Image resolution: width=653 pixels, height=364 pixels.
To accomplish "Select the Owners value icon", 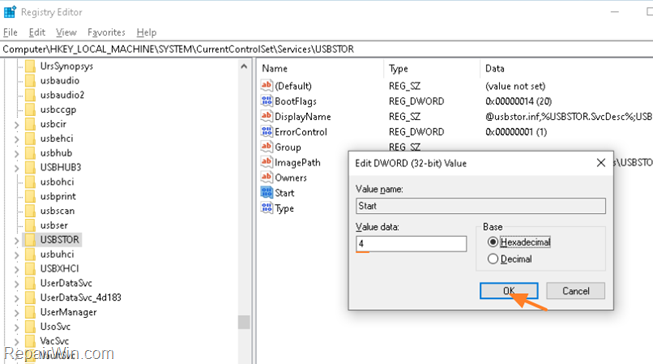I will click(x=267, y=177).
